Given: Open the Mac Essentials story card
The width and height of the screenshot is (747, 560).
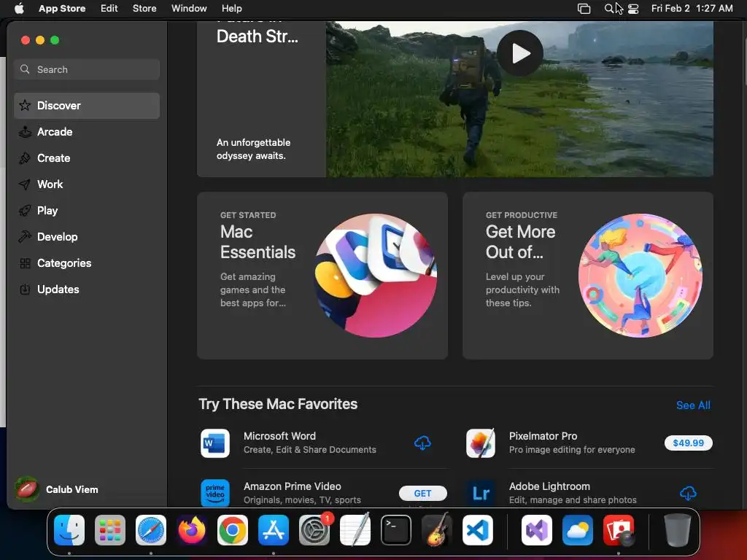Looking at the screenshot, I should (322, 275).
